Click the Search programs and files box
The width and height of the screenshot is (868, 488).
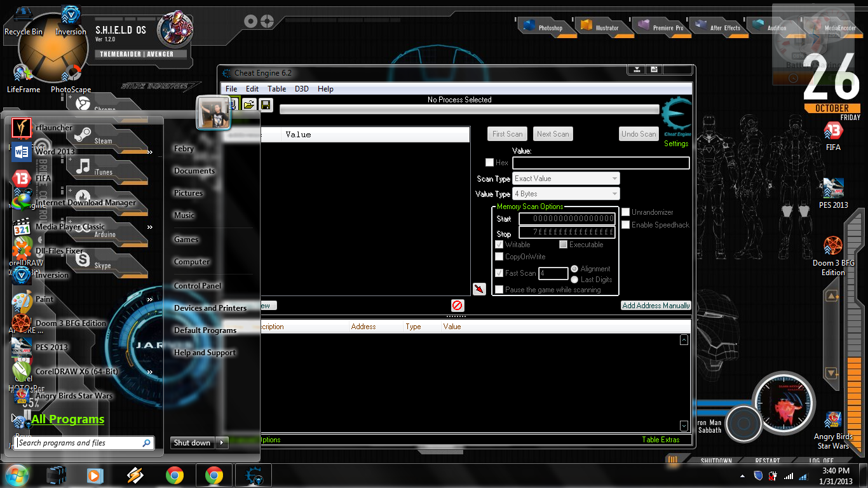[84, 443]
